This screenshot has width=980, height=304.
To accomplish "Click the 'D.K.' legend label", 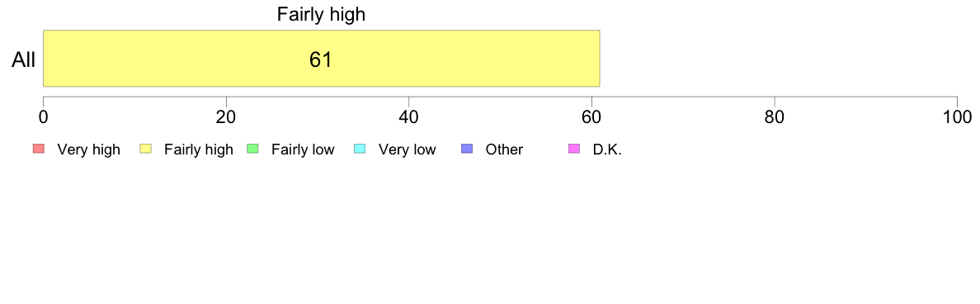I will click(607, 150).
